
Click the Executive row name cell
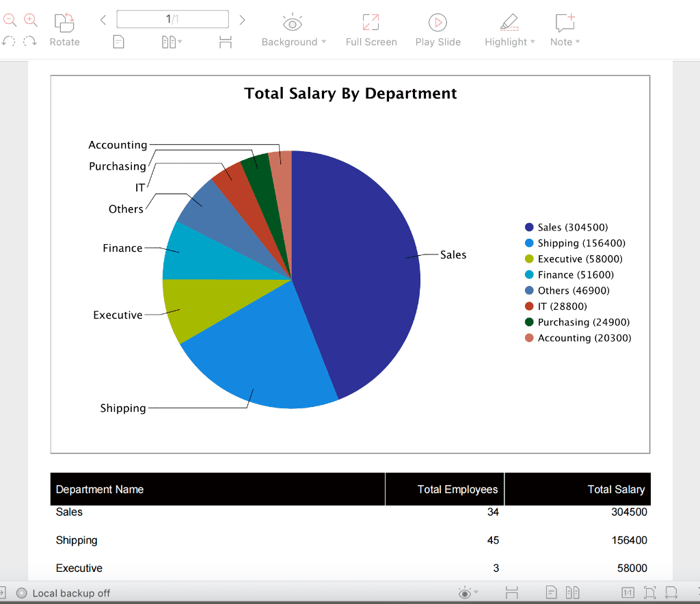(x=79, y=568)
